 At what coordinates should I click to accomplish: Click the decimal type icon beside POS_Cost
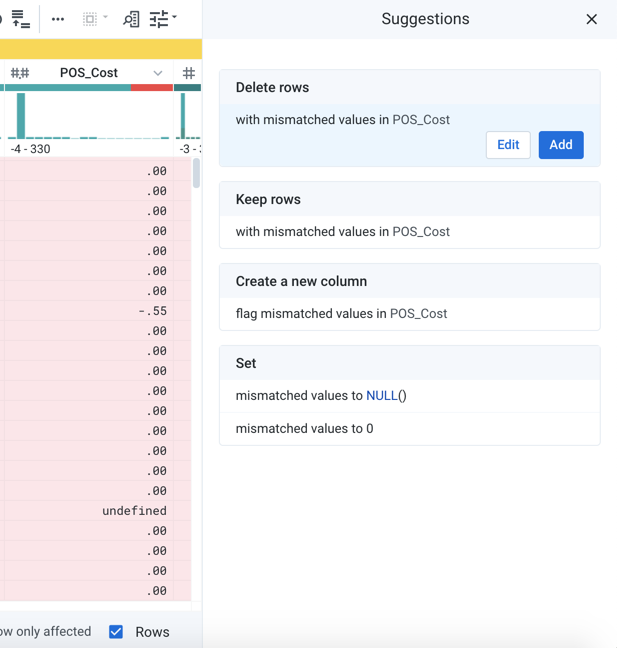[x=20, y=73]
